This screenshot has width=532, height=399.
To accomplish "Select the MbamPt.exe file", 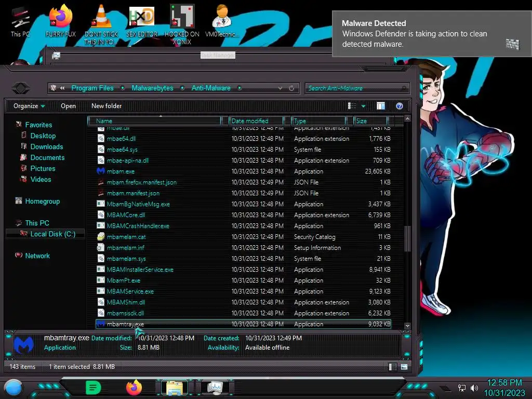I will pyautogui.click(x=124, y=280).
